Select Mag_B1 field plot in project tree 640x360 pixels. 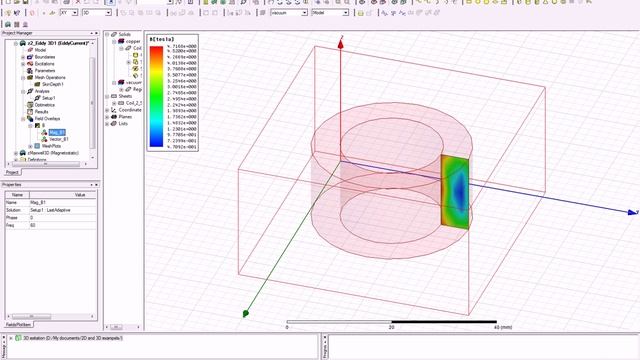[x=56, y=132]
